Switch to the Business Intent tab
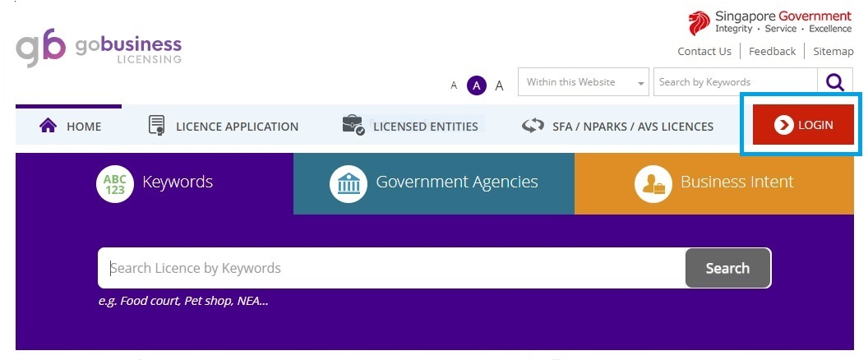This screenshot has width=868, height=360. pos(714,183)
